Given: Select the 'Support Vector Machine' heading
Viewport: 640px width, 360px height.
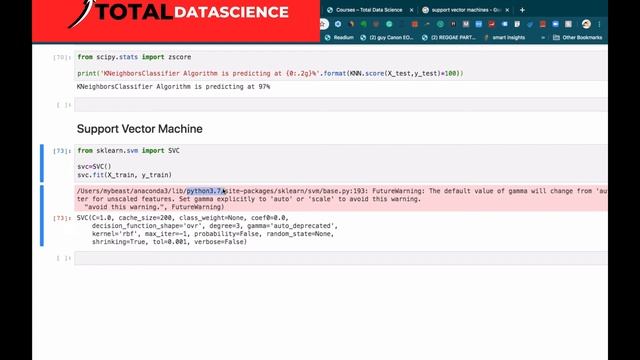Looking at the screenshot, I should click(x=140, y=129).
